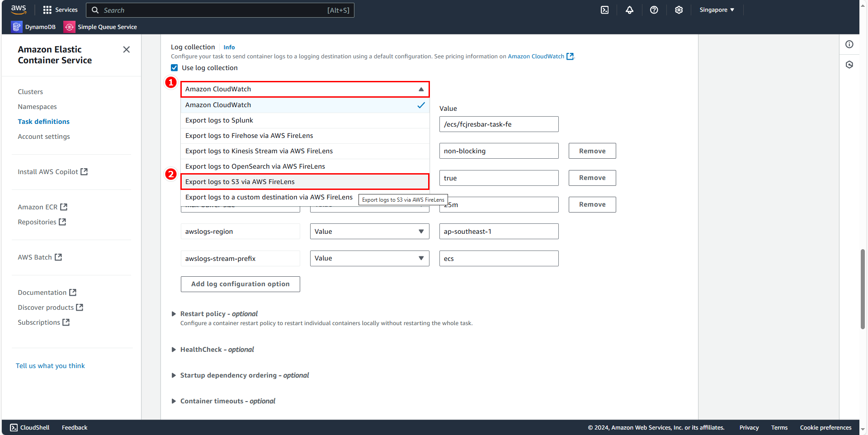Go to Clusters in the sidebar
868x435 pixels.
[x=30, y=92]
